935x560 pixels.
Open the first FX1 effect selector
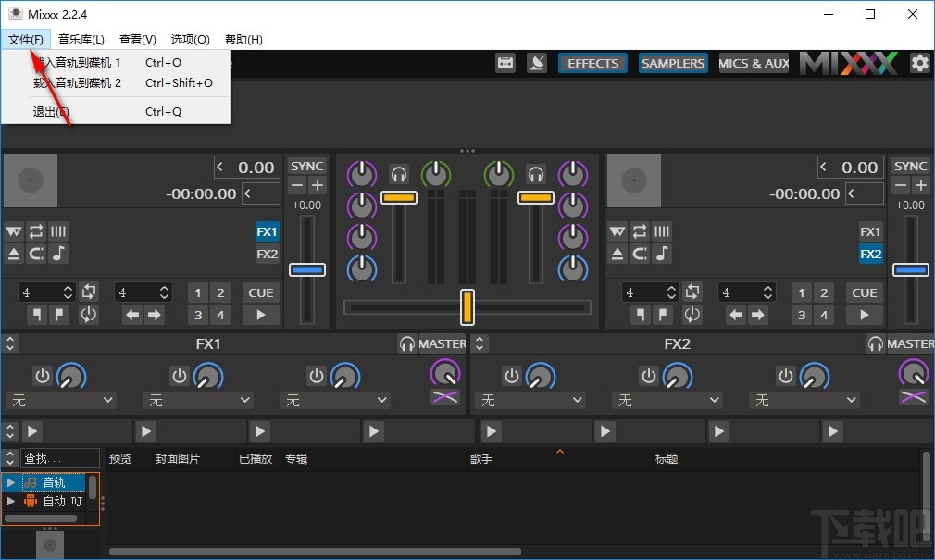pos(60,400)
